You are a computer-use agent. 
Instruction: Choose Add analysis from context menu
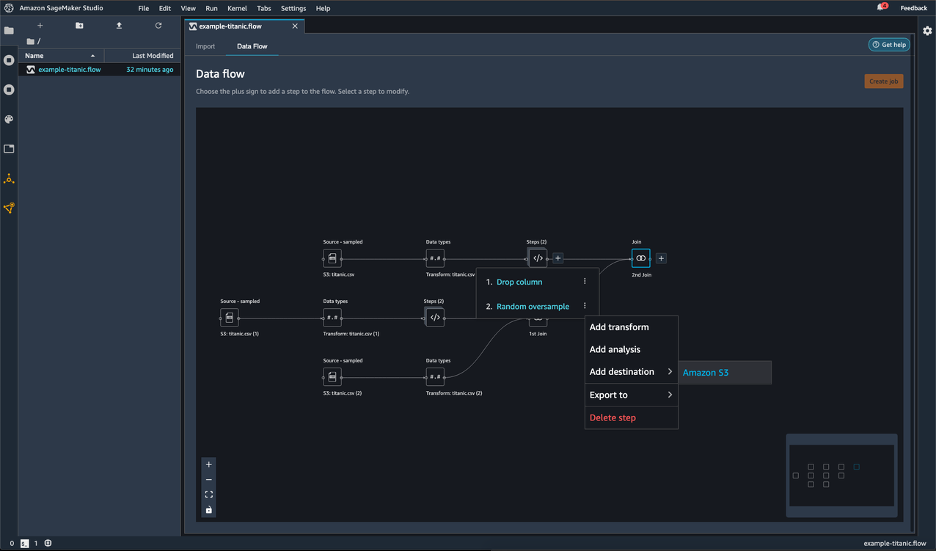631,350
